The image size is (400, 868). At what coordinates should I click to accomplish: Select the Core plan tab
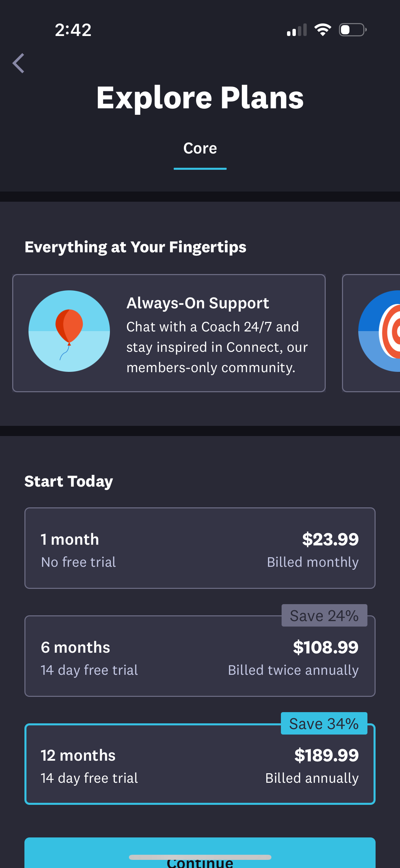click(200, 149)
